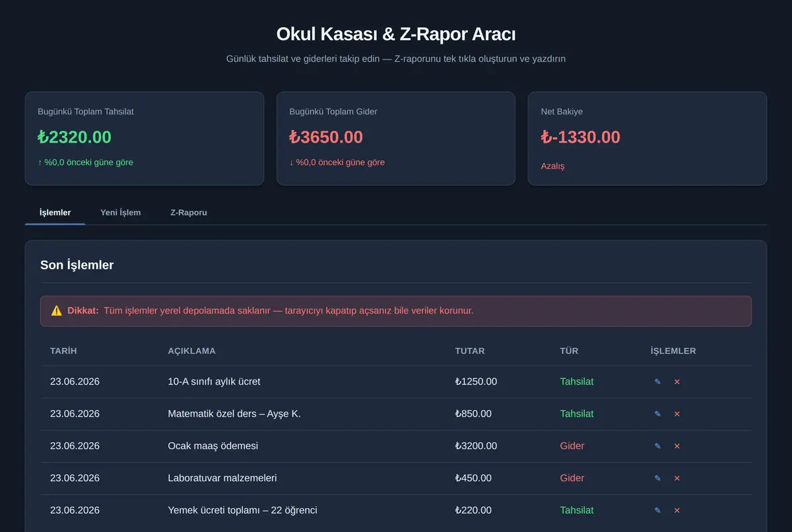Viewport: 792px width, 532px height.
Task: Delete the Matematik özel ders row
Action: click(x=677, y=414)
